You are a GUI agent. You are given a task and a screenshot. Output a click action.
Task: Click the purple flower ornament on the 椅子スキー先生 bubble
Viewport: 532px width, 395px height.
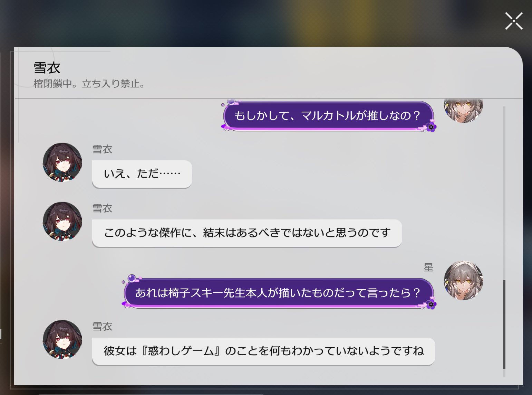click(431, 304)
